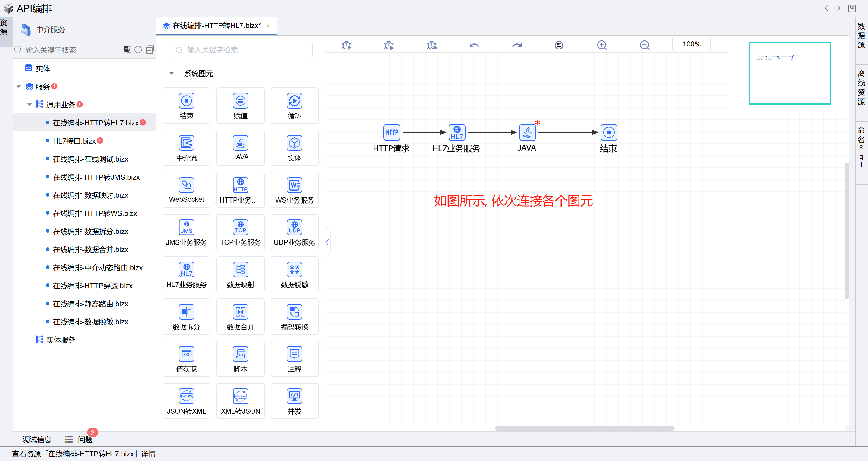Viewport: 868px width, 461px height.
Task: Click the horizontal canvas scrollbar
Action: tap(584, 428)
